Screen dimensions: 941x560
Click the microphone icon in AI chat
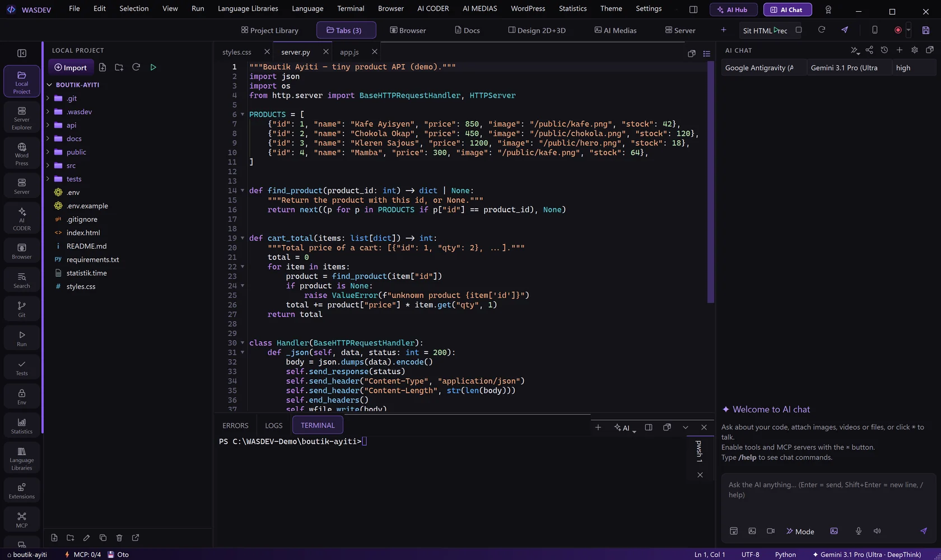pyautogui.click(x=858, y=531)
